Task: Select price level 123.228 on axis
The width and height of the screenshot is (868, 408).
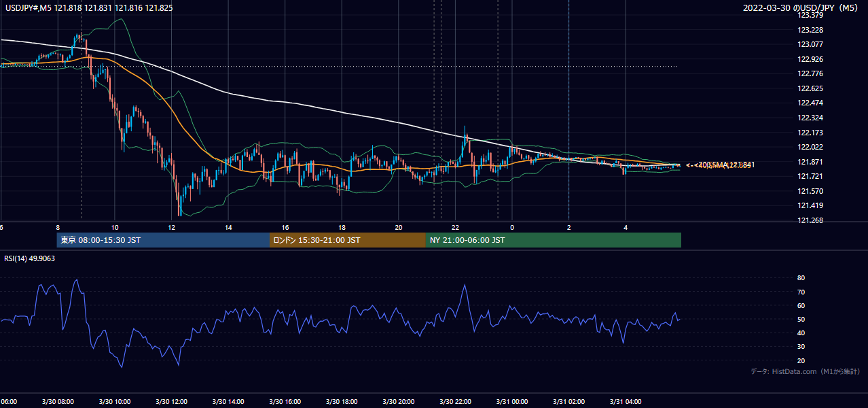Action: click(x=810, y=30)
